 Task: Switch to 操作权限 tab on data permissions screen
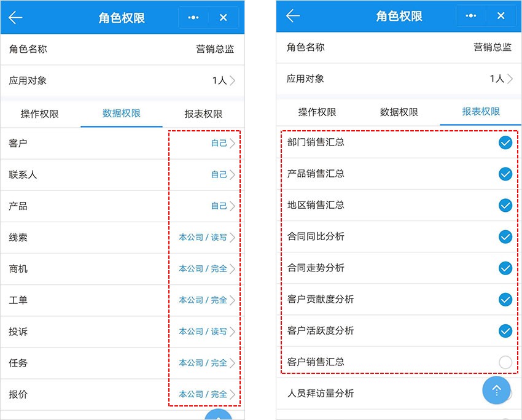40,114
